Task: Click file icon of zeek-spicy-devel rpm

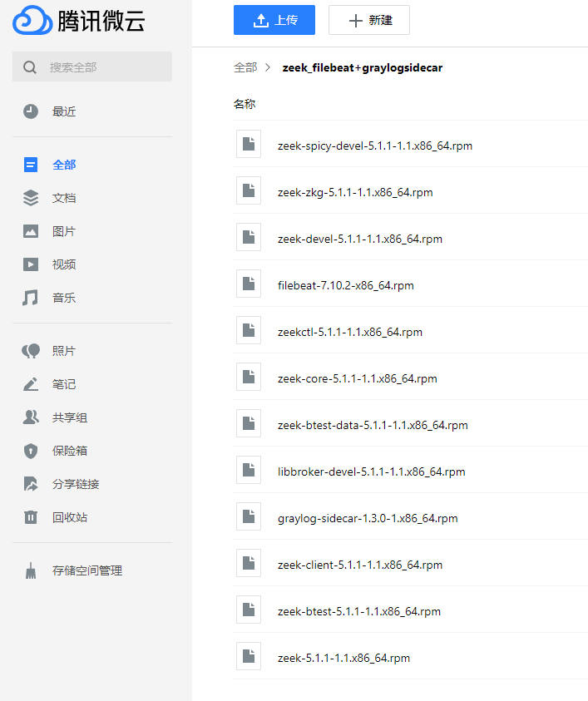Action: click(249, 144)
